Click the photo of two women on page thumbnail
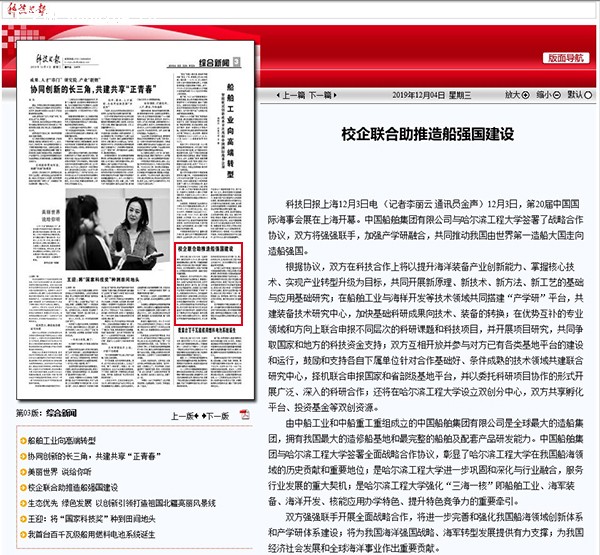Viewport: 600px width, 555px height. (118, 229)
